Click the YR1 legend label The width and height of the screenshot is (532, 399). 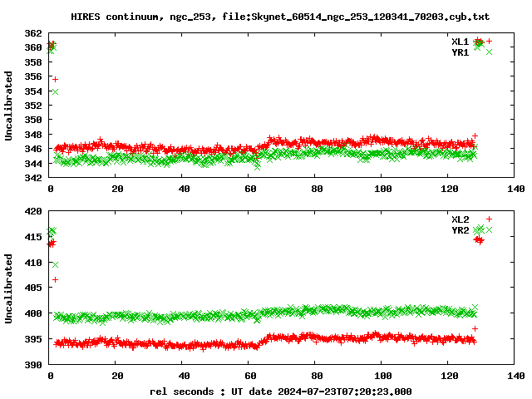460,52
